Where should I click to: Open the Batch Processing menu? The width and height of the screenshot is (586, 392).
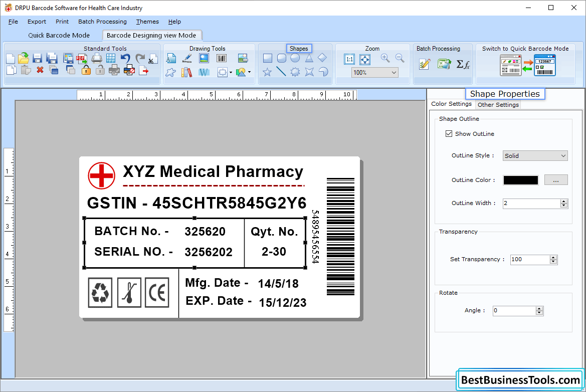(102, 22)
